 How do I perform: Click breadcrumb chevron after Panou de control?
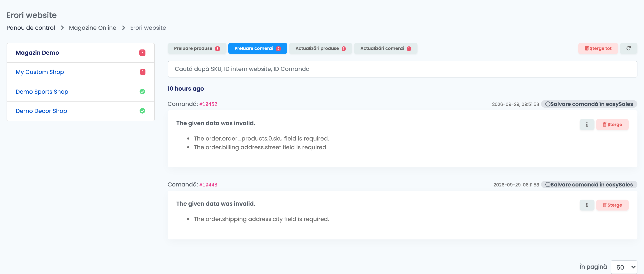point(62,28)
